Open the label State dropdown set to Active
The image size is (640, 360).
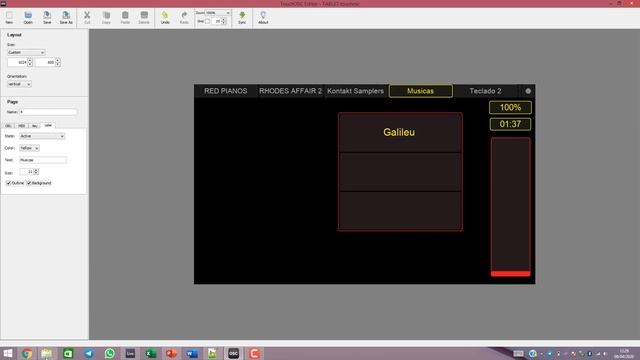[x=42, y=136]
